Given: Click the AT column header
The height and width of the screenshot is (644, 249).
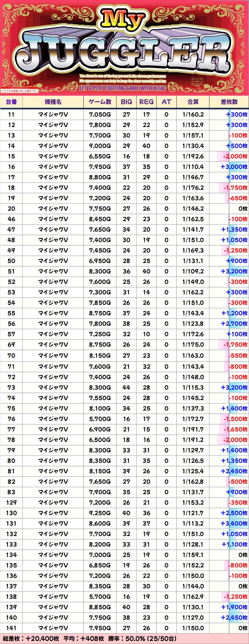Looking at the screenshot, I should click(x=166, y=102).
